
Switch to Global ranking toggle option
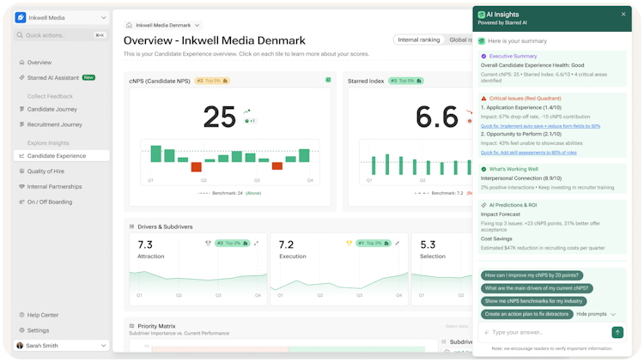pyautogui.click(x=460, y=39)
